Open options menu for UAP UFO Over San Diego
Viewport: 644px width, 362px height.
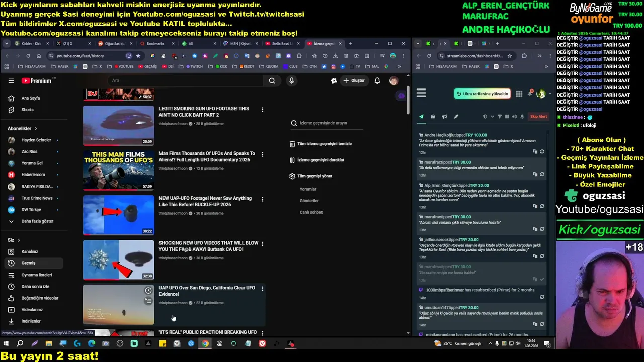(262, 289)
